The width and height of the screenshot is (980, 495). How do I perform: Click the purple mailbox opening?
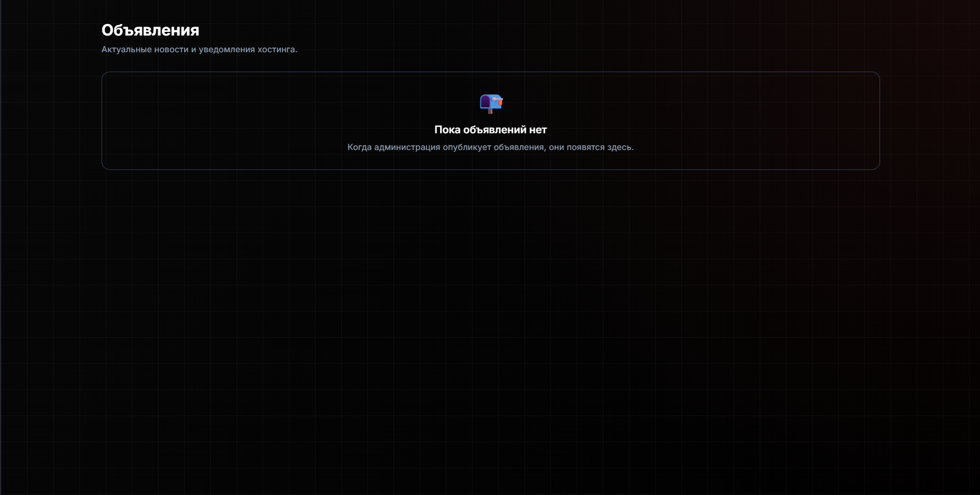click(x=485, y=102)
